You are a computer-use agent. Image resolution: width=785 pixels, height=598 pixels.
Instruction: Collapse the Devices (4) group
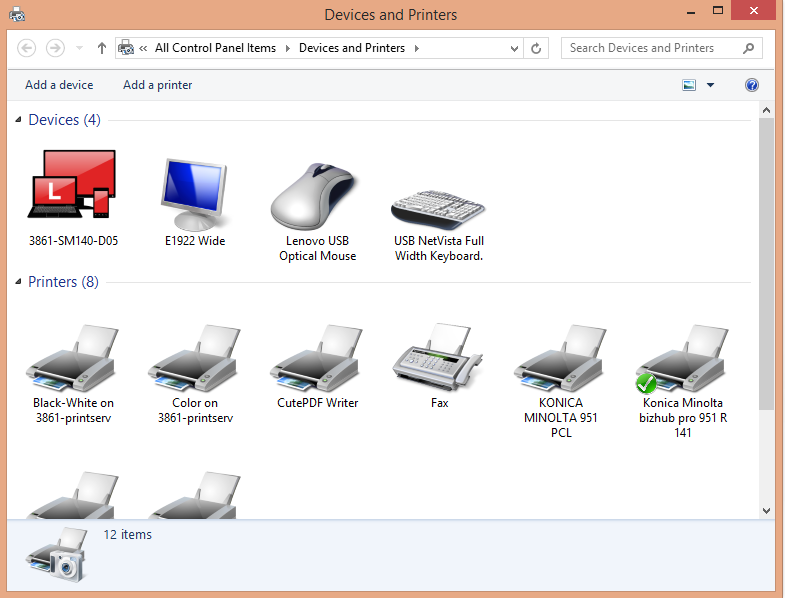point(19,119)
